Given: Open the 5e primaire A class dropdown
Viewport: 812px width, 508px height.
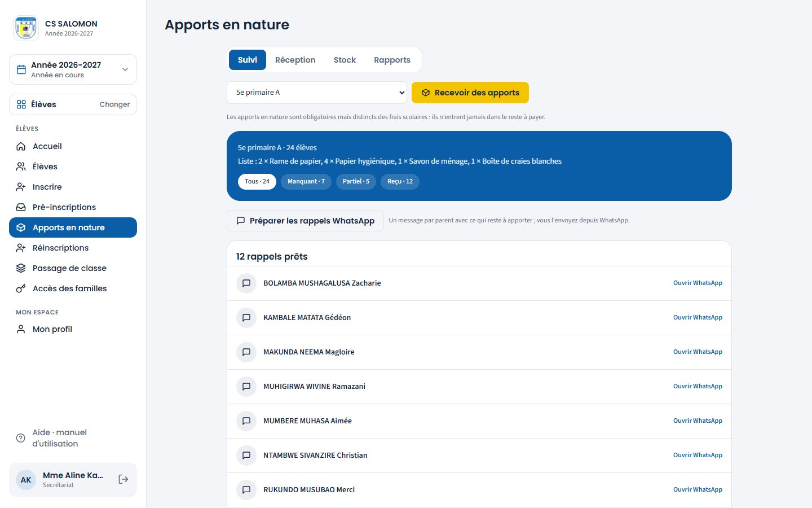Looking at the screenshot, I should click(x=317, y=93).
